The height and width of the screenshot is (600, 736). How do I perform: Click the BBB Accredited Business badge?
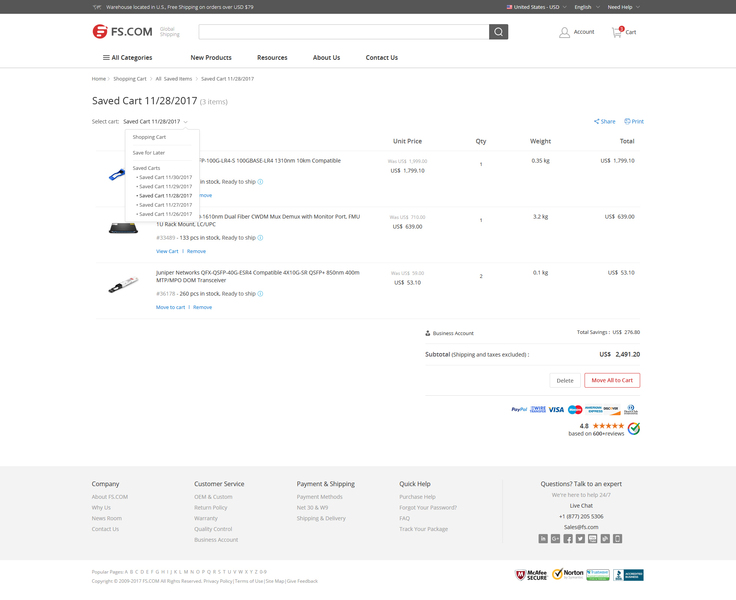point(628,575)
